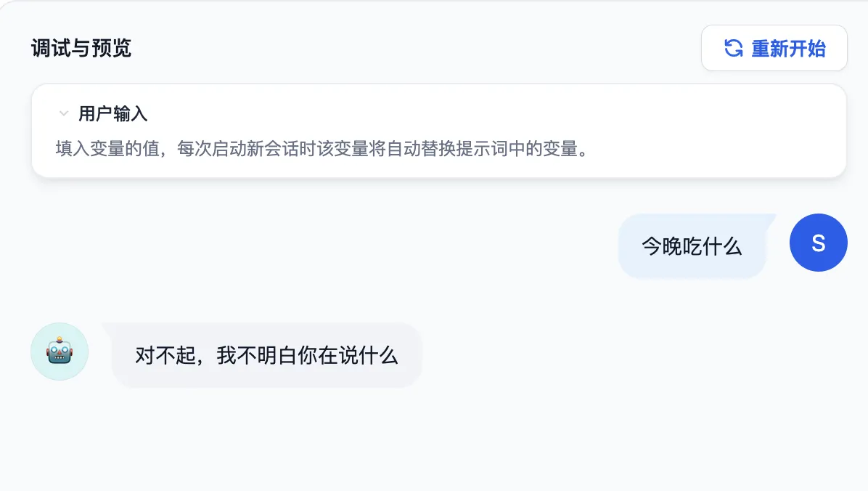Click the word 预览 in the panel title

(112, 49)
